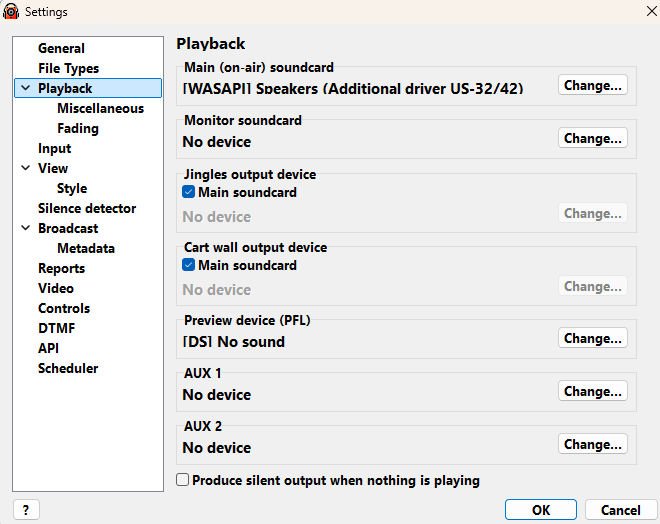Change the AUX 1 output device
660x524 pixels.
coord(593,391)
